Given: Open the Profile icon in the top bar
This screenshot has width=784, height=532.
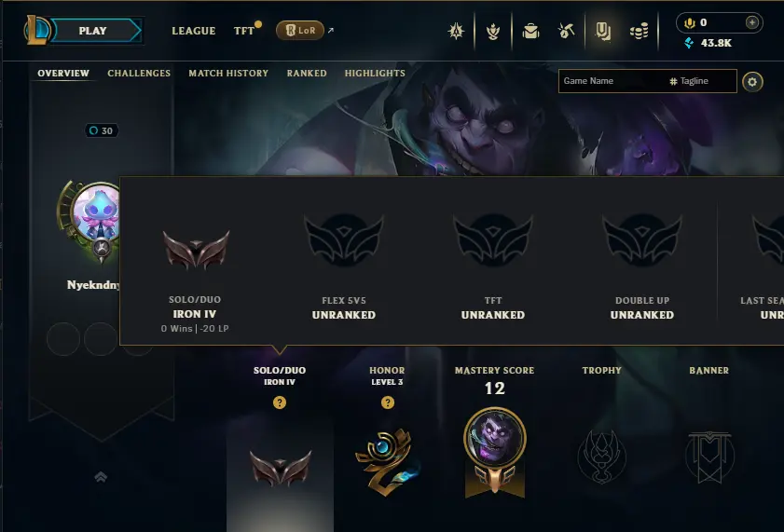Looking at the screenshot, I should [603, 32].
